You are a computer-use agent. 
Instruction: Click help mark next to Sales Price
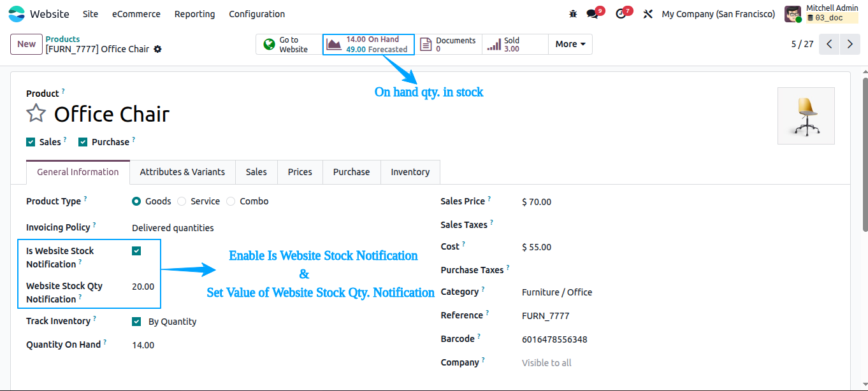(489, 199)
